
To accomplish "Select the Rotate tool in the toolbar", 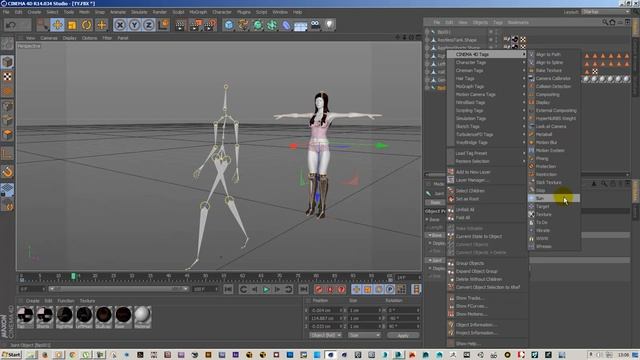I will click(87, 25).
